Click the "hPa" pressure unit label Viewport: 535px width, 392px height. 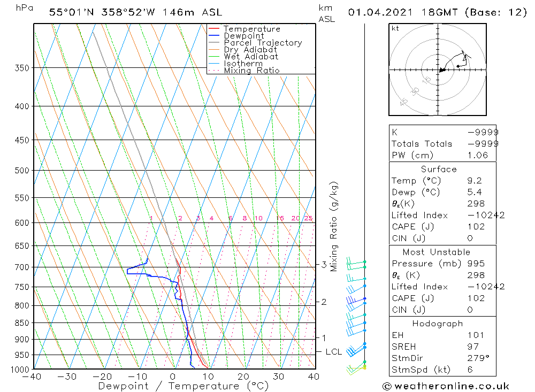click(x=24, y=8)
